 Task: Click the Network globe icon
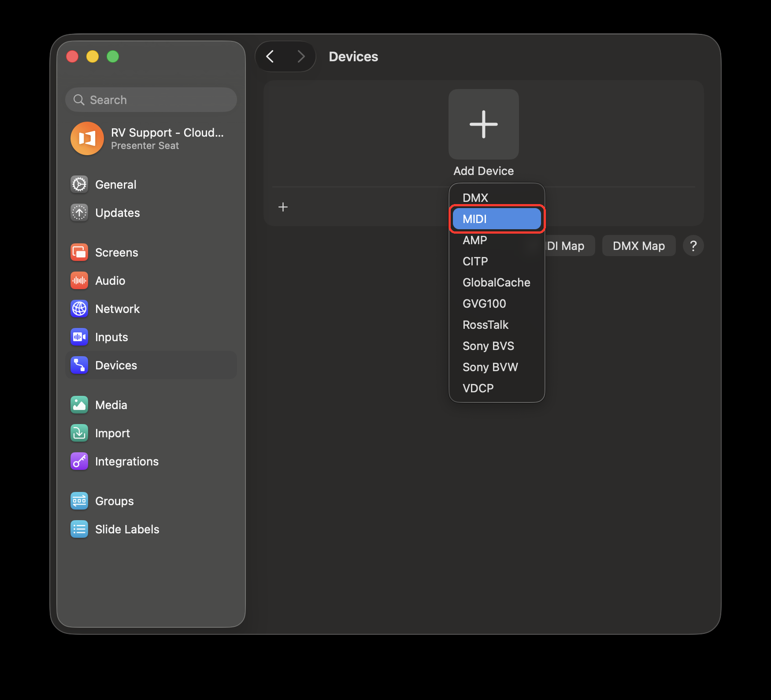(x=79, y=309)
